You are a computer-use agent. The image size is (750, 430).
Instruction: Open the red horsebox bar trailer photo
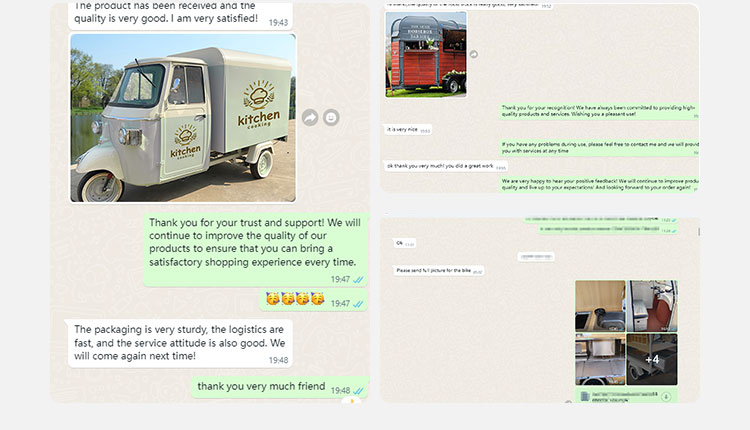[426, 54]
